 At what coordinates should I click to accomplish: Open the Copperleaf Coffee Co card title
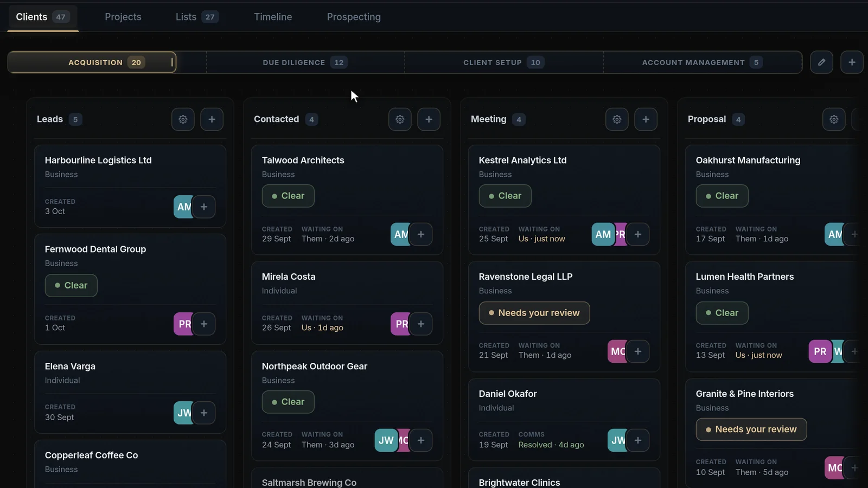click(91, 455)
